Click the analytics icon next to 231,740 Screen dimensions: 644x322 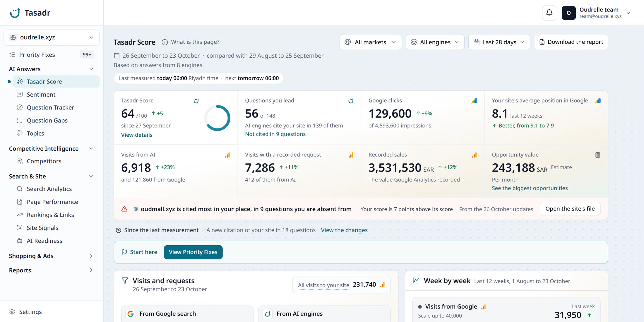click(383, 285)
